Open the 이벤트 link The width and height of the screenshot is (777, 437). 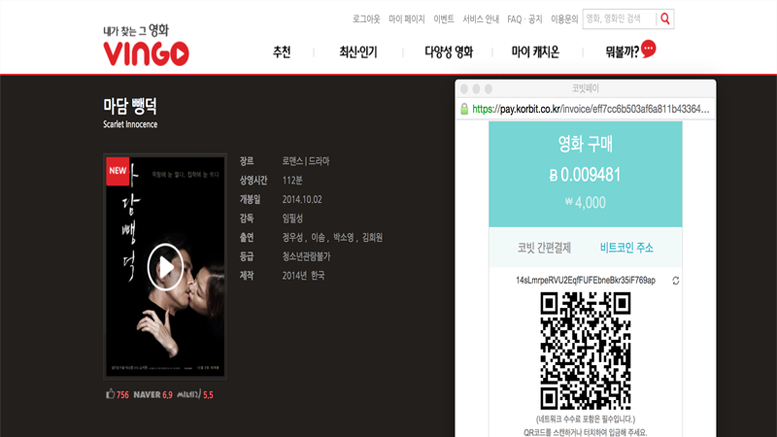coord(444,19)
